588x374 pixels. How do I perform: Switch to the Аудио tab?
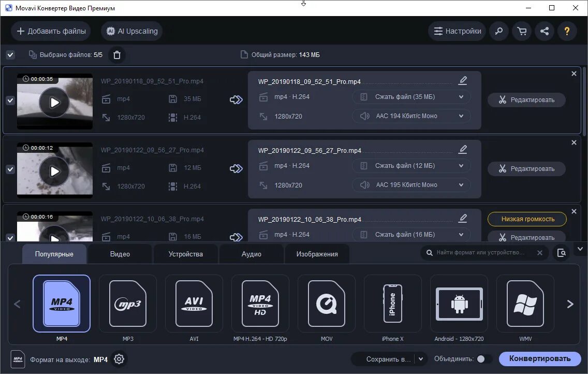point(251,254)
